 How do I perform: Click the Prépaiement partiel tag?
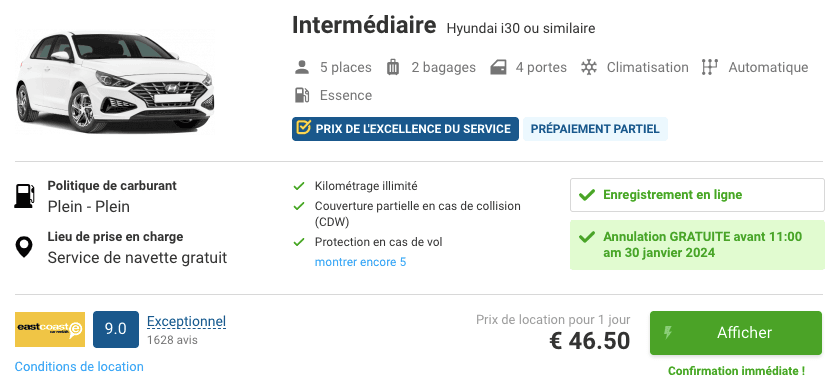[595, 129]
